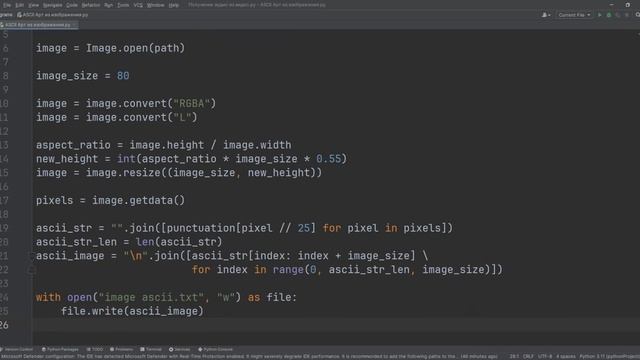Screen dimensions: 640x360
Task: Open the Problems tool window
Action: (121, 349)
